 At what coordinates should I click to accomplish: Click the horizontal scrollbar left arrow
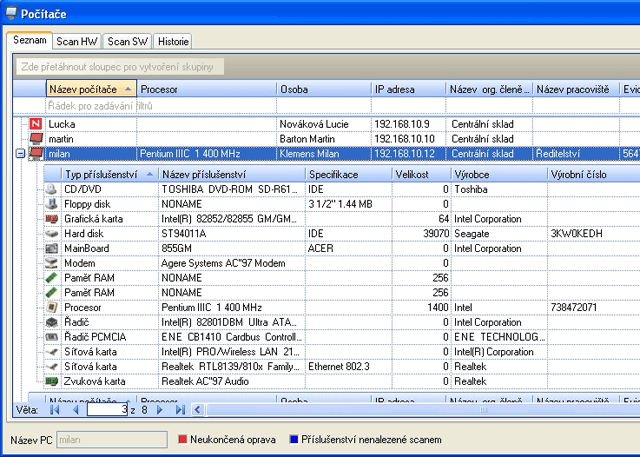click(x=198, y=410)
